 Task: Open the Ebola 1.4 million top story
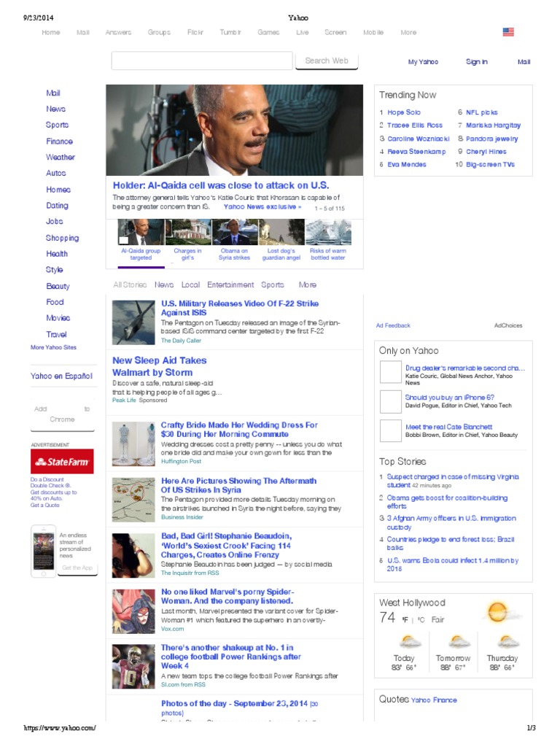[452, 565]
